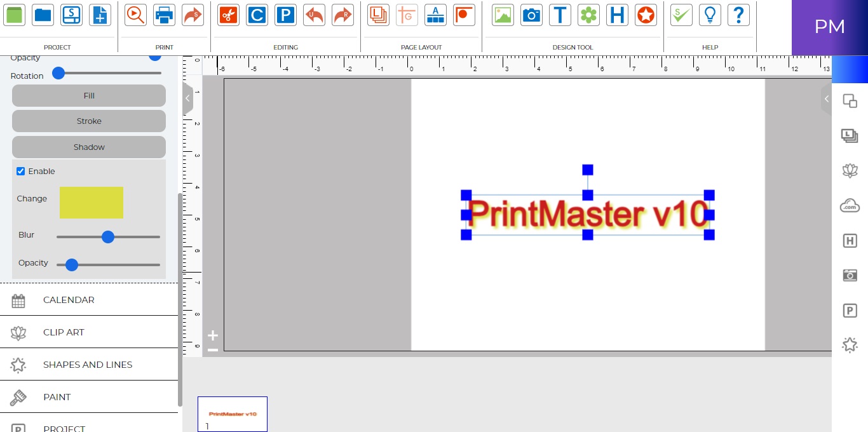Expand the Fill section
The image size is (868, 432).
point(89,96)
